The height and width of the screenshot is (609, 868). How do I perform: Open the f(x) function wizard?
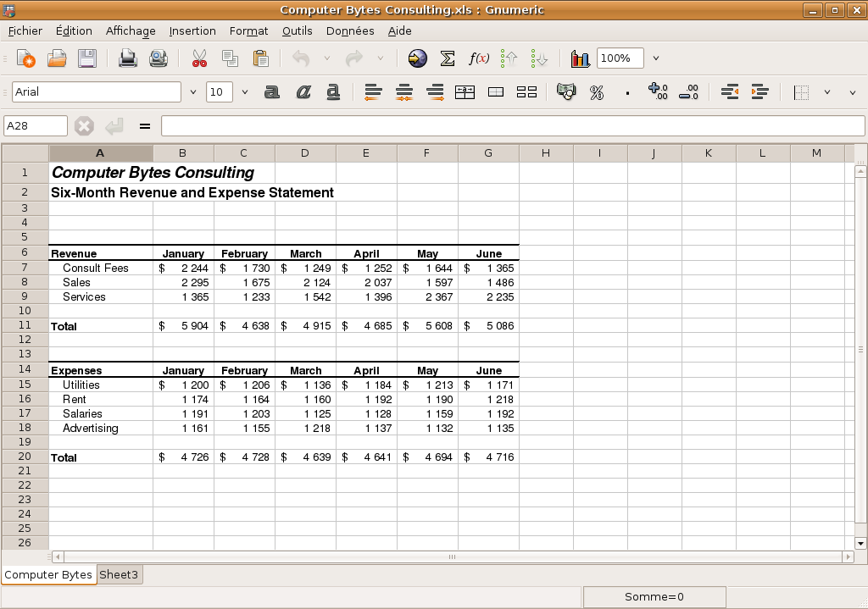point(478,58)
